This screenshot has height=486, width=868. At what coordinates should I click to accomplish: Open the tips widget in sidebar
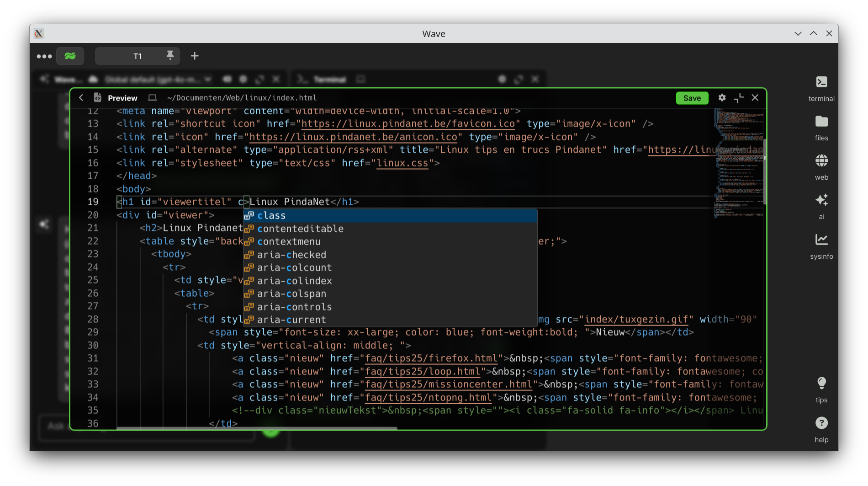coord(821,390)
